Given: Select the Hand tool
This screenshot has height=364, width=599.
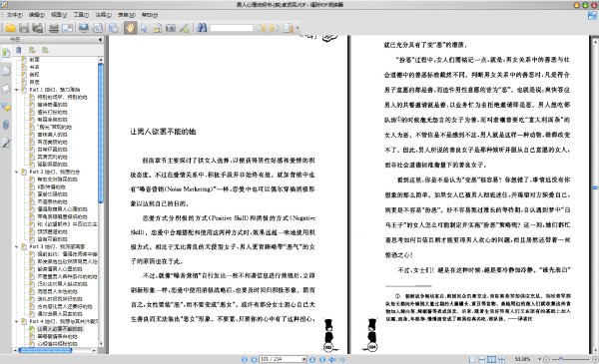Looking at the screenshot, I should [x=130, y=28].
